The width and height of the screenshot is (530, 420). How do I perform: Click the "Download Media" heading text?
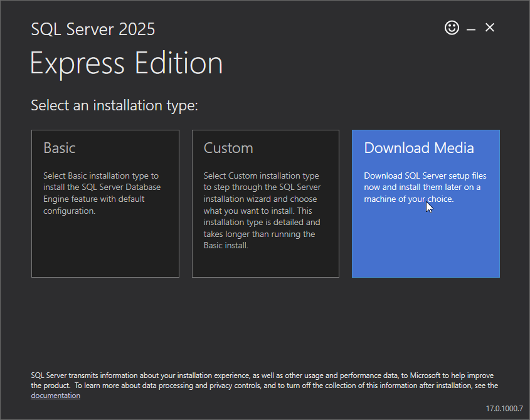(x=419, y=148)
